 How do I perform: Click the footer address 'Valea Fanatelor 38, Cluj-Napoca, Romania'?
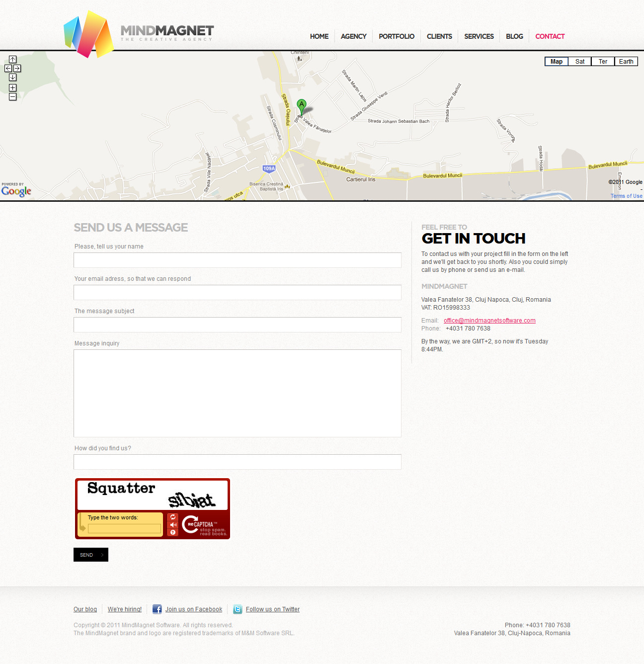click(x=512, y=633)
